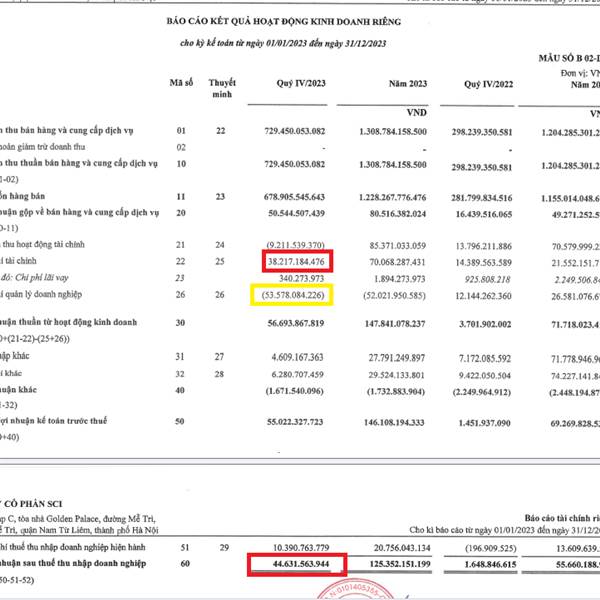
Task: Click the value 13.796.211.886
Action: (484, 246)
